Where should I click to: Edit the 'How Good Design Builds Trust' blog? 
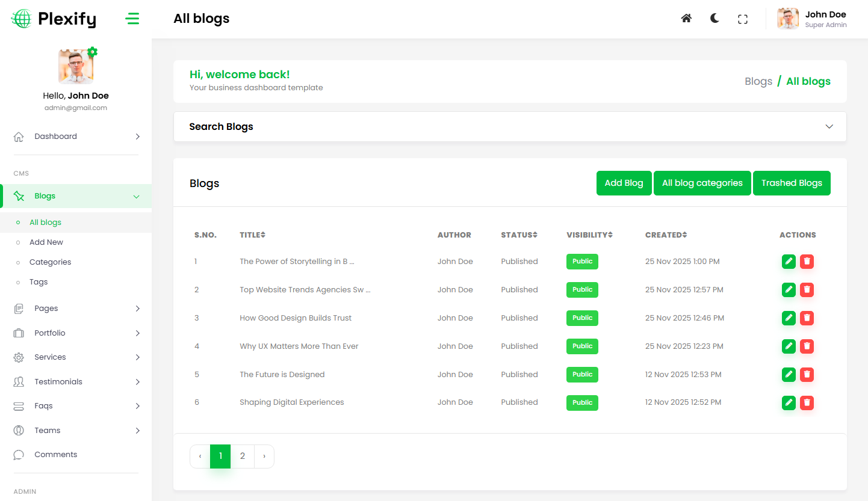(789, 318)
